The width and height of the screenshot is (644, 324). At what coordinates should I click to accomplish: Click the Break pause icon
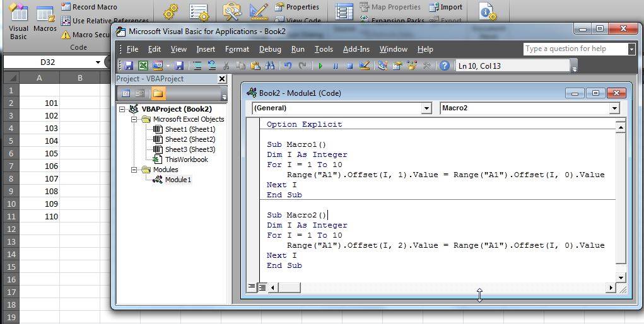335,66
